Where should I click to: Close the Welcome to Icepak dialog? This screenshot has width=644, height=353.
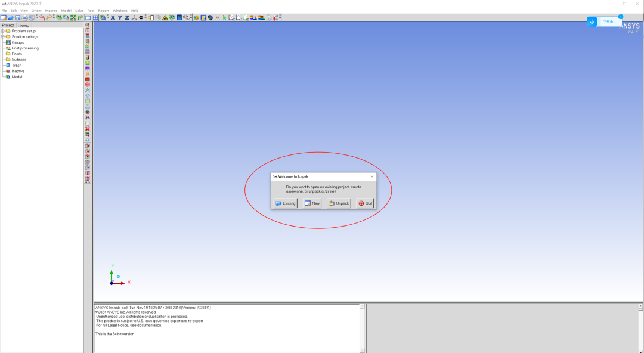[x=372, y=176]
